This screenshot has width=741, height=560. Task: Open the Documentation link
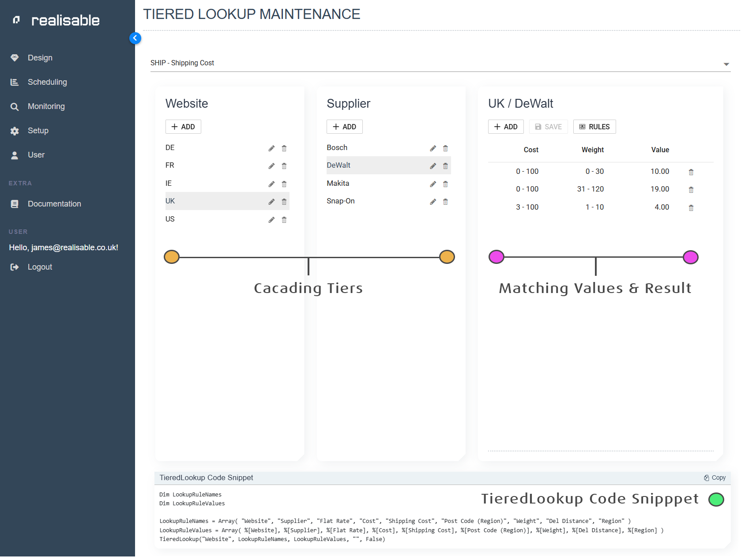tap(54, 204)
